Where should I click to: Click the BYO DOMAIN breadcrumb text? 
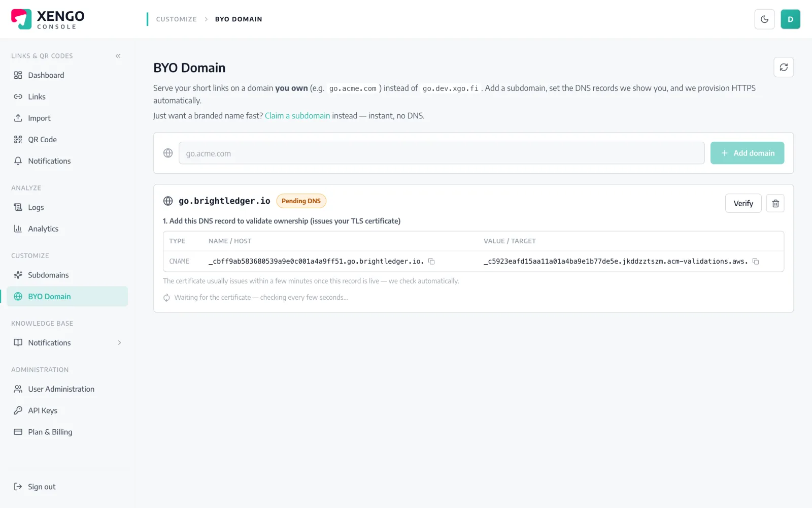coord(239,19)
